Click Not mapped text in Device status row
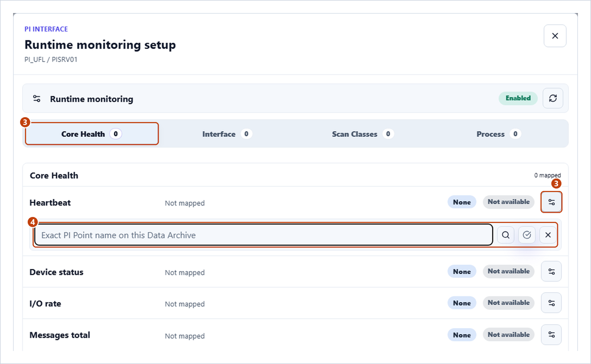591x364 pixels. point(185,272)
